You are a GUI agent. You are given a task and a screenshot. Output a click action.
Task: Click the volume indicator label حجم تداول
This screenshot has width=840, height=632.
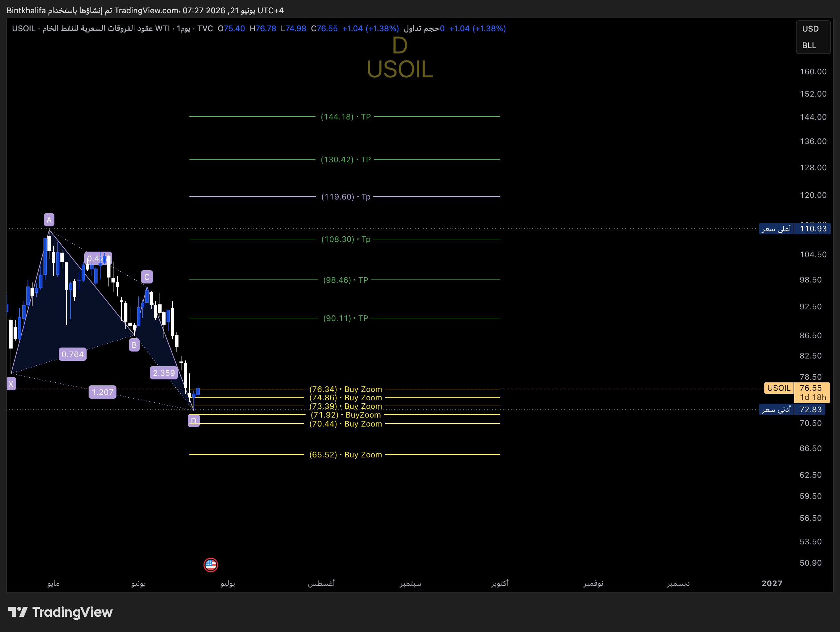coord(422,29)
